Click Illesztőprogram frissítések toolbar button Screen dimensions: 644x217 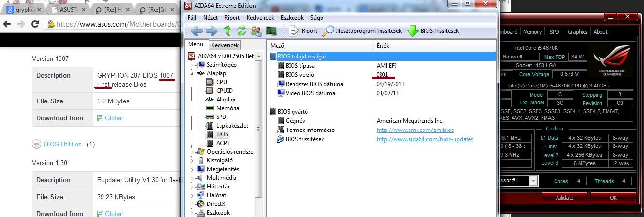362,31
